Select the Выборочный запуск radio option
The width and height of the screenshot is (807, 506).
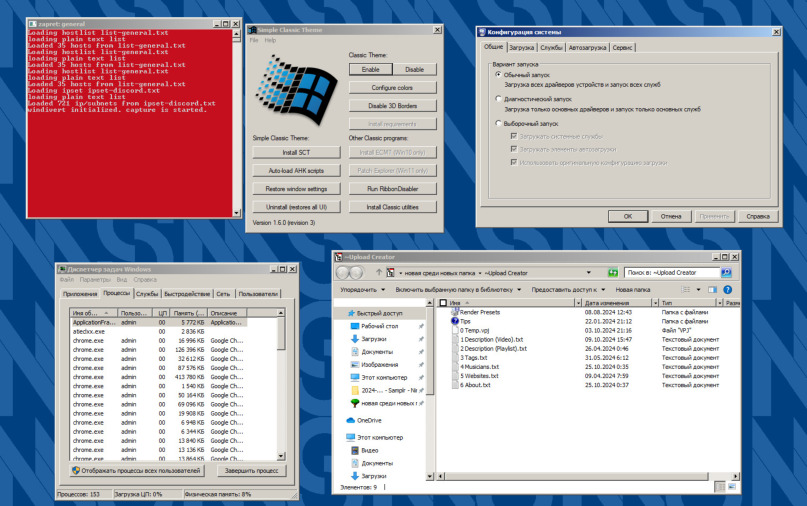tap(499, 124)
